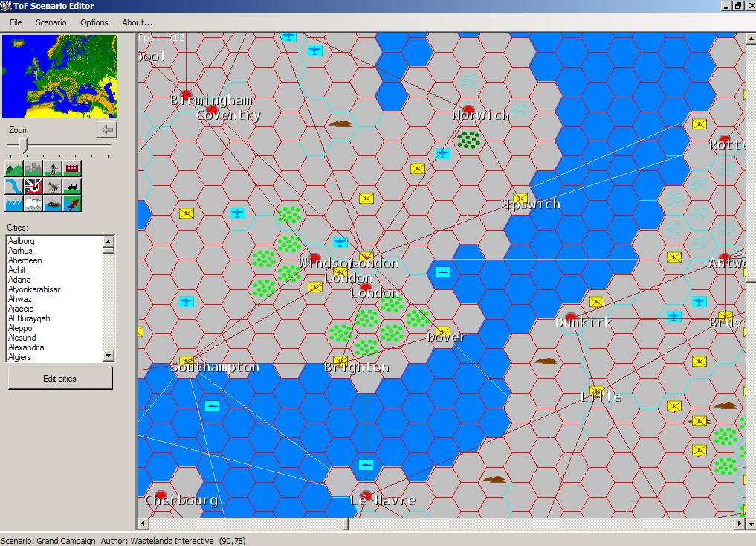
Task: Open the File menu
Action: point(16,22)
